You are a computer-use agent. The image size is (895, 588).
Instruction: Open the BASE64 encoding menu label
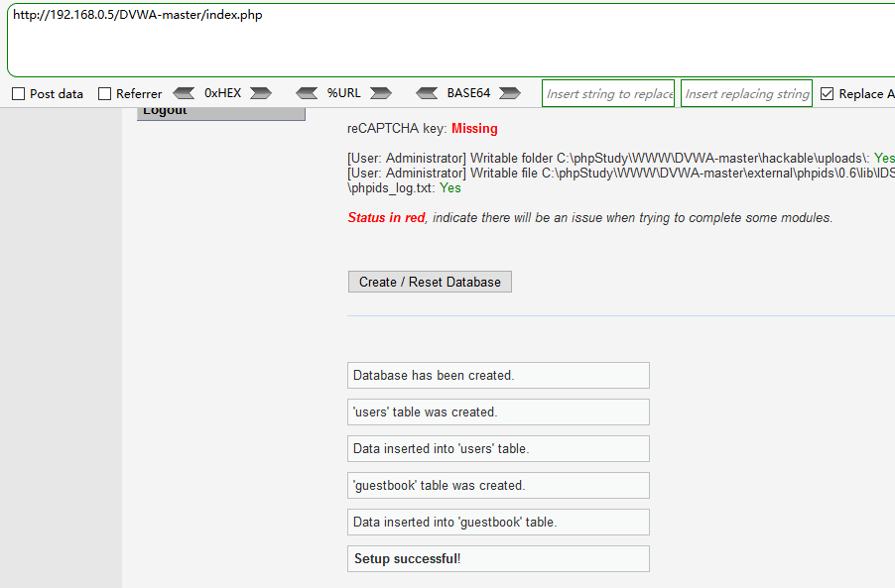[468, 93]
